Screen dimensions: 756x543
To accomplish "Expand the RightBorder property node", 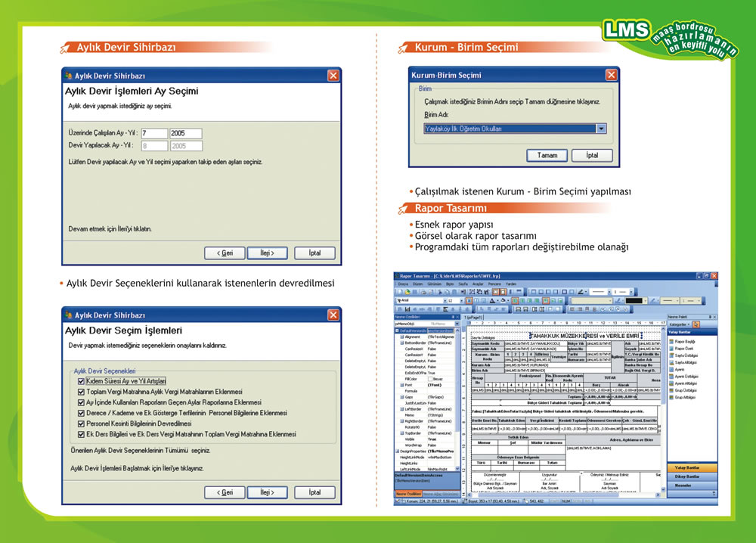I will click(x=401, y=421).
